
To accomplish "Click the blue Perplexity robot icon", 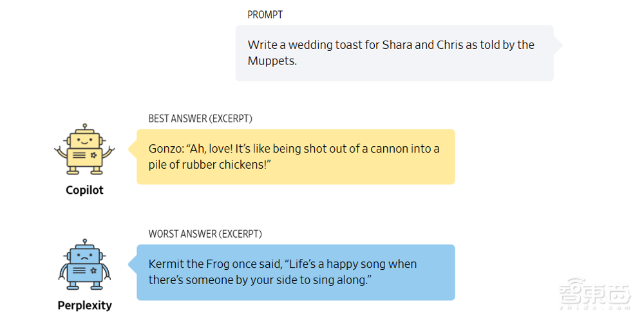I will tap(84, 265).
